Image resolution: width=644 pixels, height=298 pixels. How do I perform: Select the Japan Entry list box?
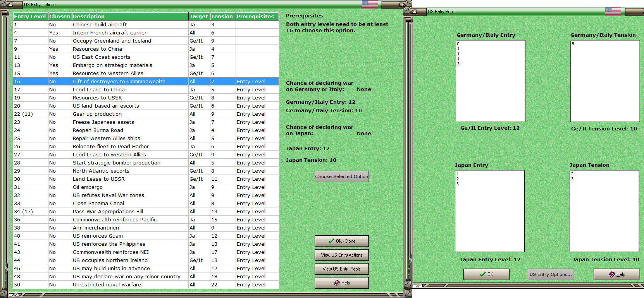(489, 211)
